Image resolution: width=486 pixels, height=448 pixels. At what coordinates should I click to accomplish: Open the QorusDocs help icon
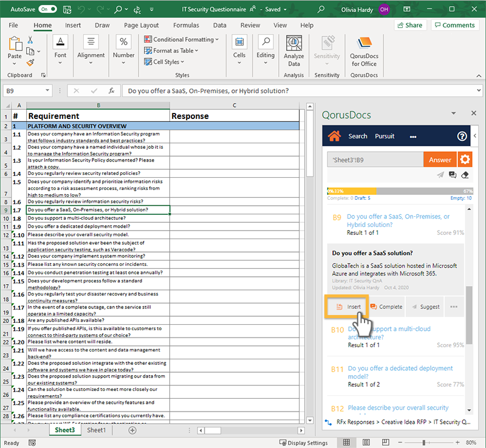[x=462, y=136]
